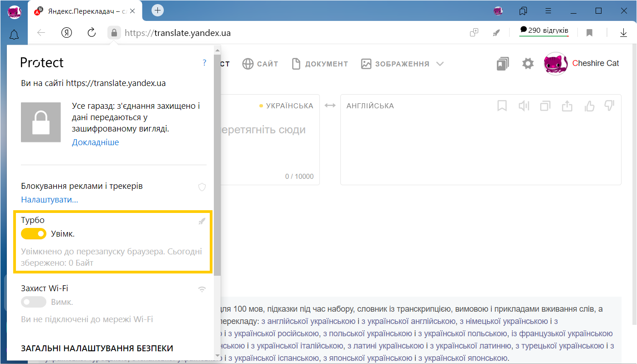The height and width of the screenshot is (364, 637).
Task: Open the profile cat avatar in title bar
Action: pos(498,10)
